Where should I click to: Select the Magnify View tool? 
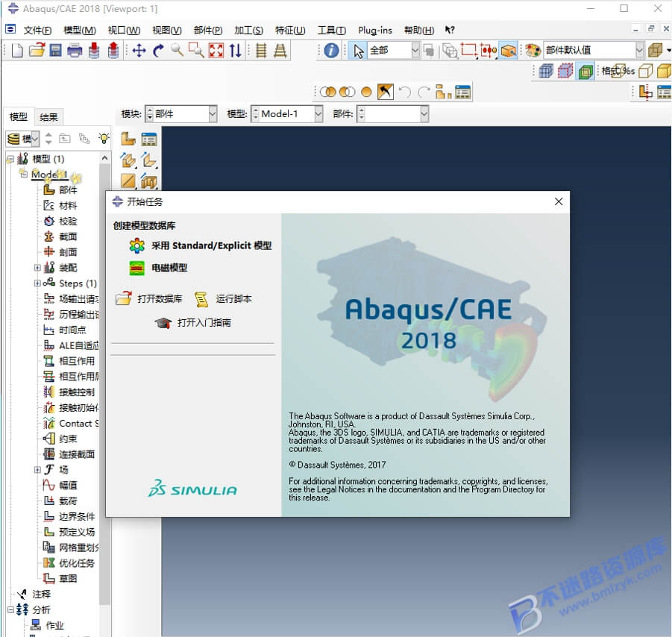pos(177,51)
